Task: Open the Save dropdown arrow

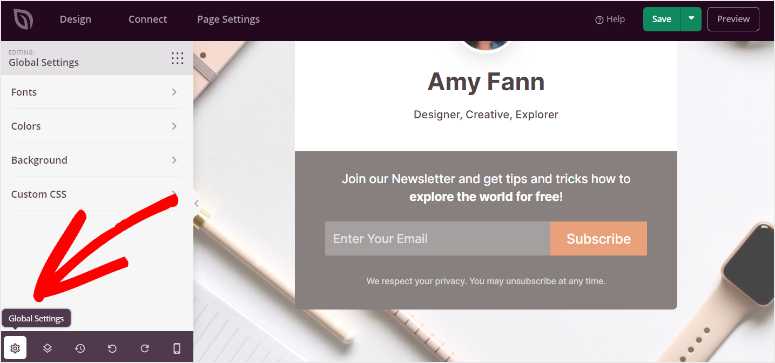Action: point(691,19)
